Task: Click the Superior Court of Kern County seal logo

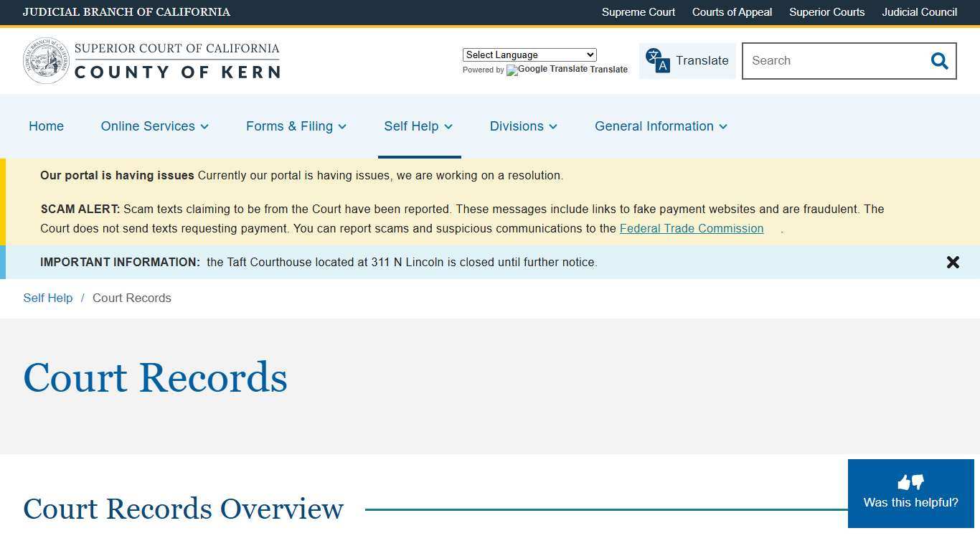Action: pos(43,60)
